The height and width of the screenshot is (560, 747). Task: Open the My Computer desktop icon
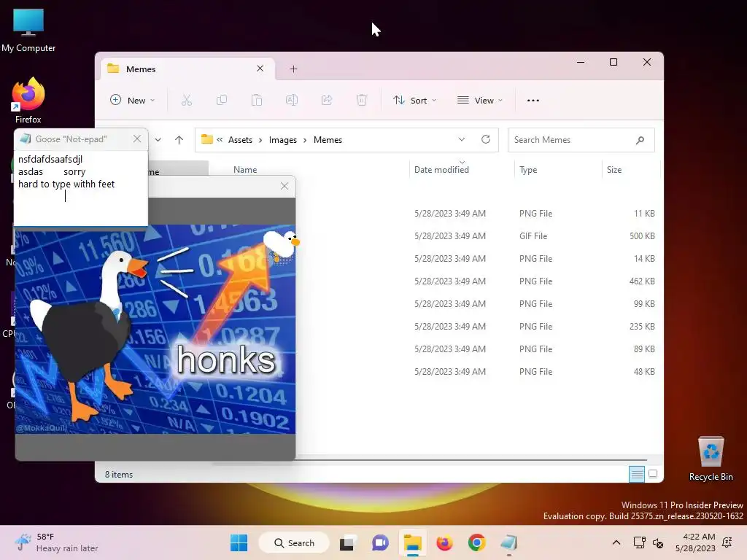coord(28,31)
